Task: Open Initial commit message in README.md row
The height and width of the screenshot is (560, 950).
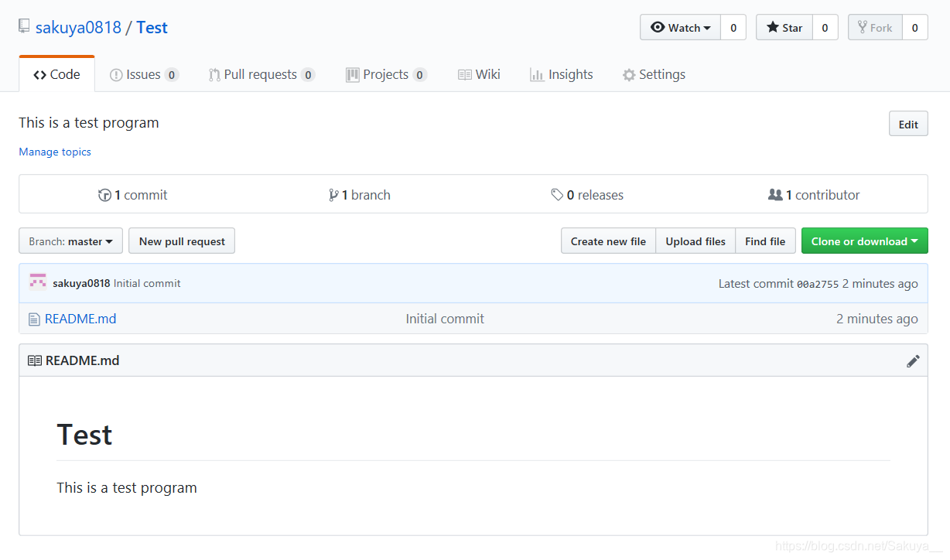Action: 445,319
